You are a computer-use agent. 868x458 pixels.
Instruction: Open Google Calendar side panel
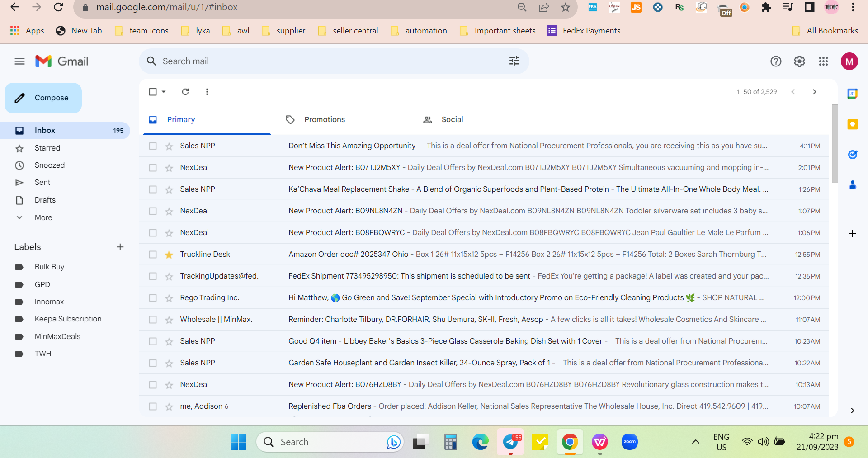point(853,94)
